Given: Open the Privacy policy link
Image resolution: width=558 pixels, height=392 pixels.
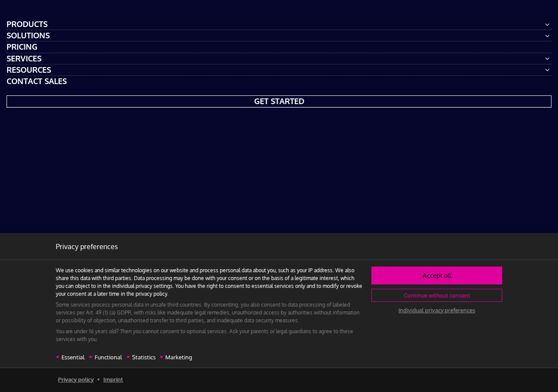Looking at the screenshot, I should [76, 380].
